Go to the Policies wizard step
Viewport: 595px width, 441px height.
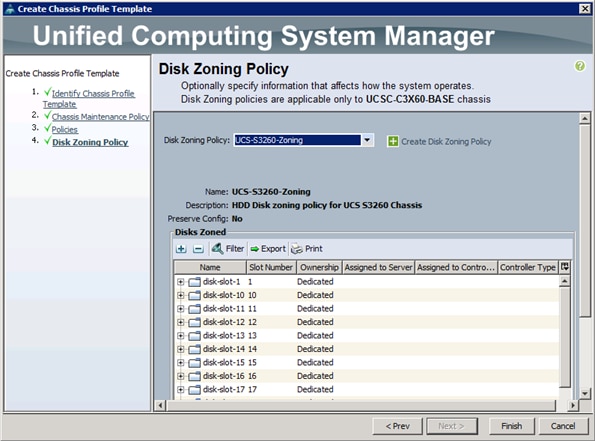pos(65,129)
